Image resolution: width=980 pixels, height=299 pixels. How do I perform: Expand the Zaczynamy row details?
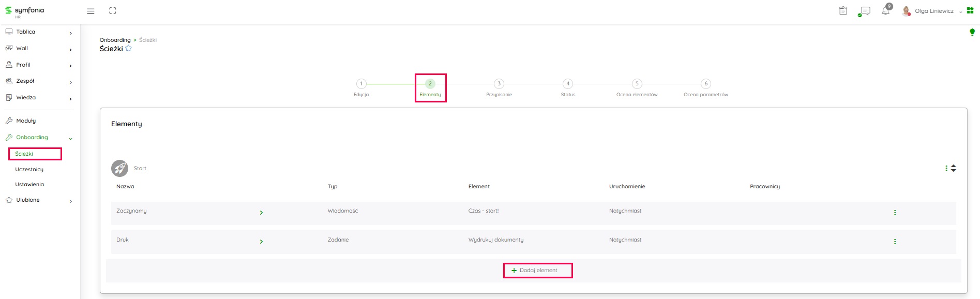(x=261, y=213)
